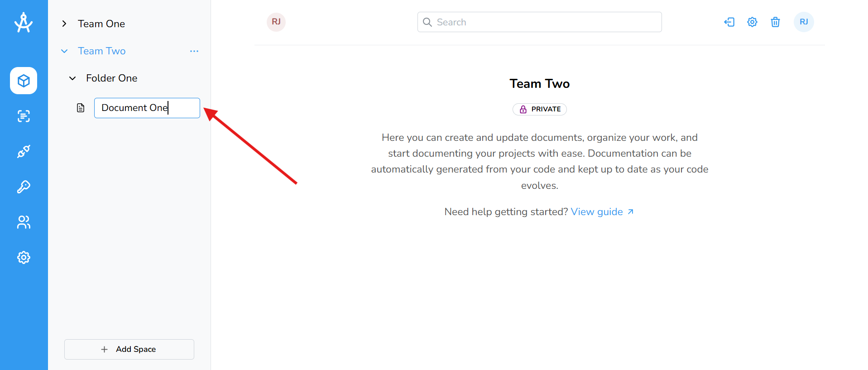Open the code scan icon in sidebar
The image size is (868, 370).
point(24,116)
